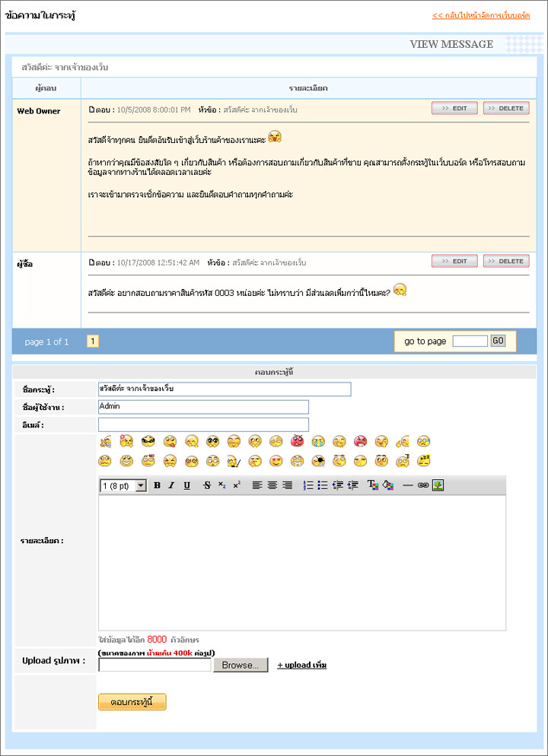Insert the eye-patch emoticon
548x756 pixels.
318,461
